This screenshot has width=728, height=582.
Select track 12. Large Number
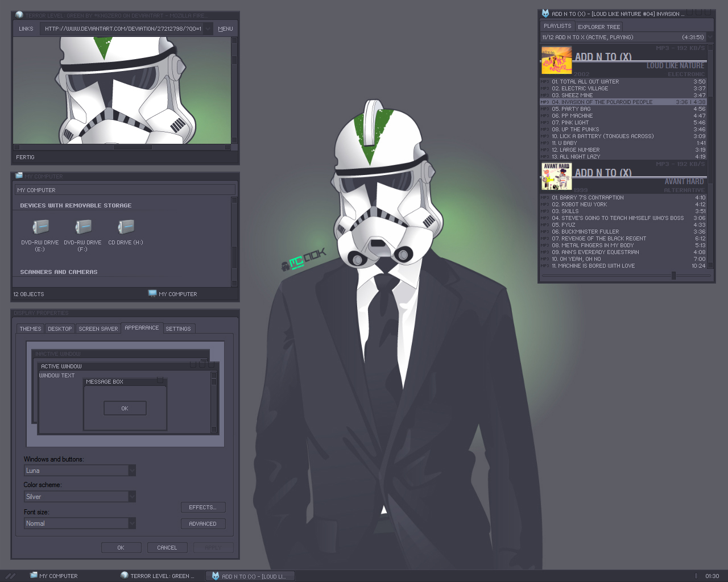[x=623, y=150]
